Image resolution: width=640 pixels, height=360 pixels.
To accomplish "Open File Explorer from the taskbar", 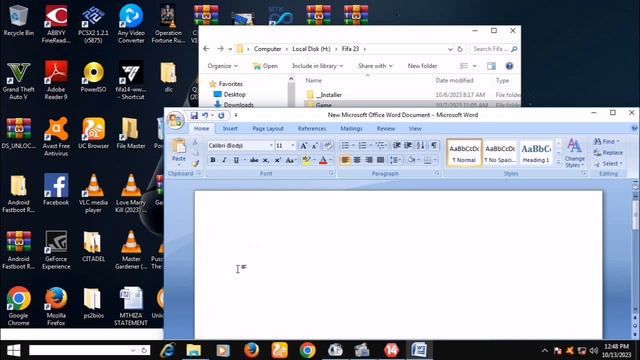I will point(193,350).
